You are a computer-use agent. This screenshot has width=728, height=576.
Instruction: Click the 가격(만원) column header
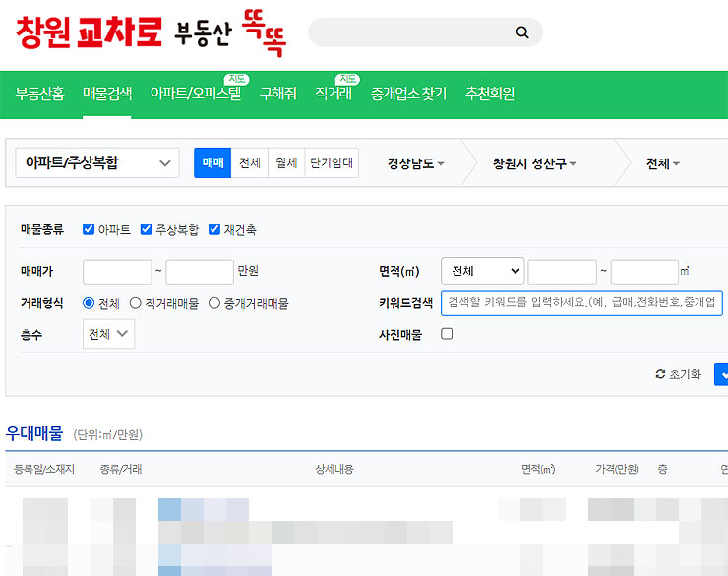pos(617,469)
